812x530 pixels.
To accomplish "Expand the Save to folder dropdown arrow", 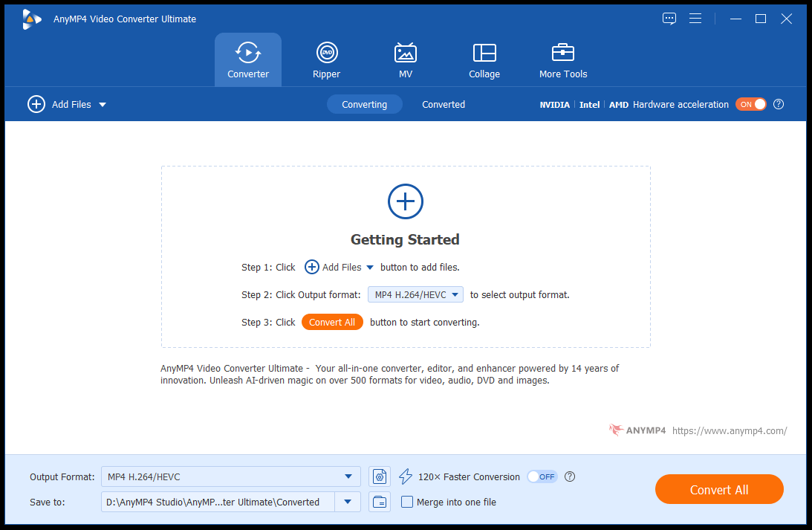I will [348, 502].
